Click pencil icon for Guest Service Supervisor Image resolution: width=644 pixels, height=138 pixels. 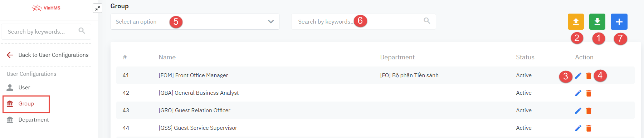click(578, 128)
